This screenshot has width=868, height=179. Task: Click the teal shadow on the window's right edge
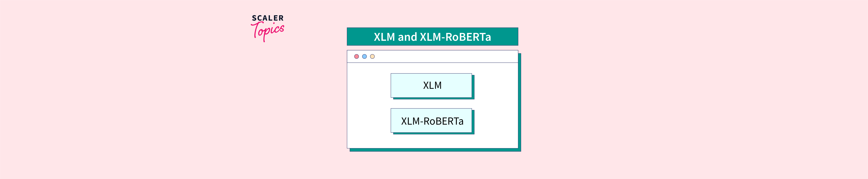(x=520, y=101)
